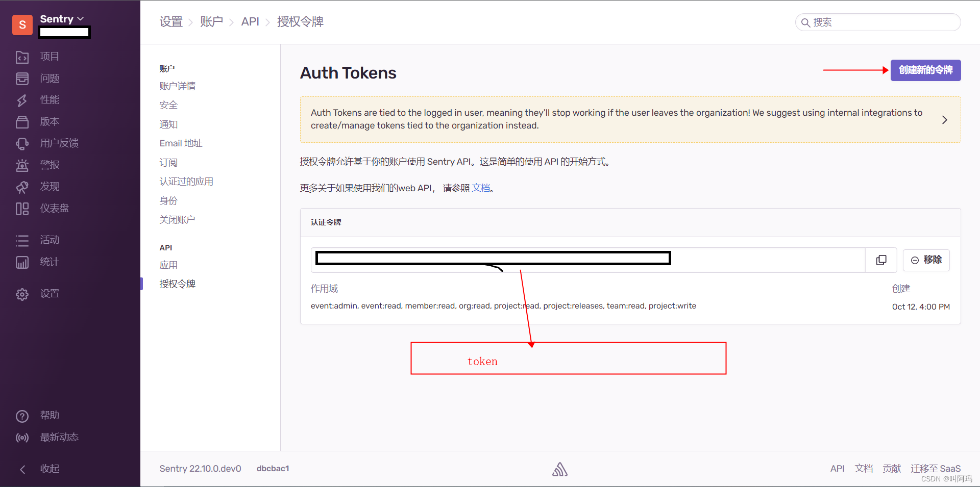Click API in the breadcrumb trail

pyautogui.click(x=250, y=21)
